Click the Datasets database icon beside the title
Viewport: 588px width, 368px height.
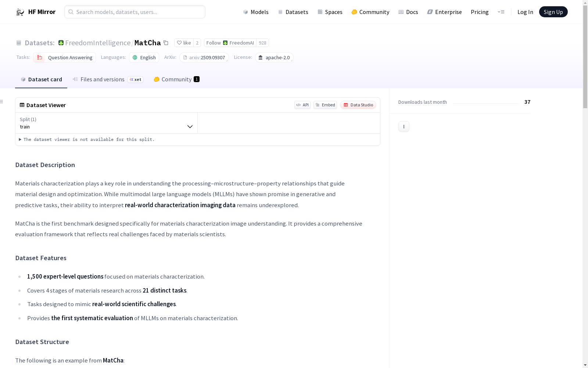tap(19, 43)
